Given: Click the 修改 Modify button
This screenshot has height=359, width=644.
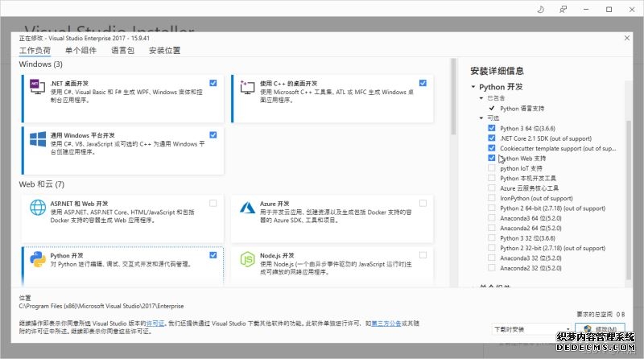Looking at the screenshot, I should pos(600,329).
